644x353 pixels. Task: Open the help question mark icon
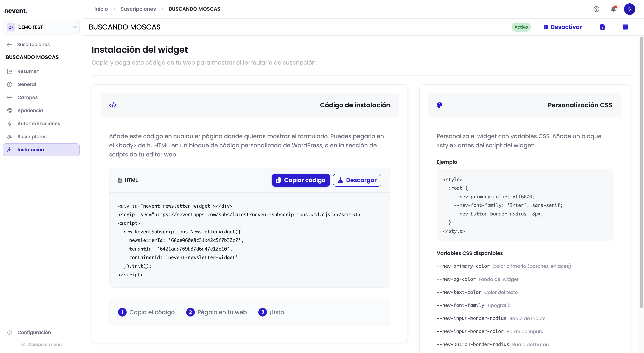tap(596, 9)
